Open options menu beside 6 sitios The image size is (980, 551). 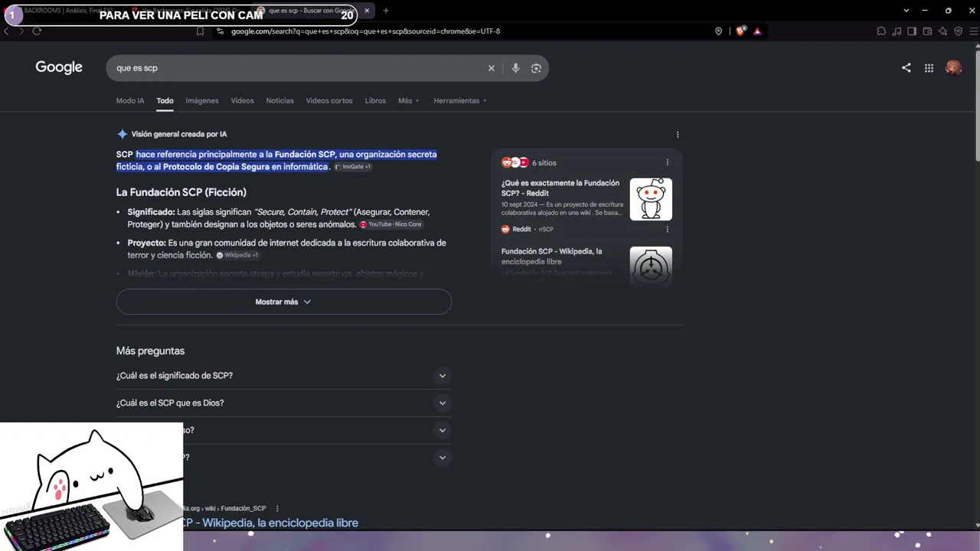coord(667,162)
